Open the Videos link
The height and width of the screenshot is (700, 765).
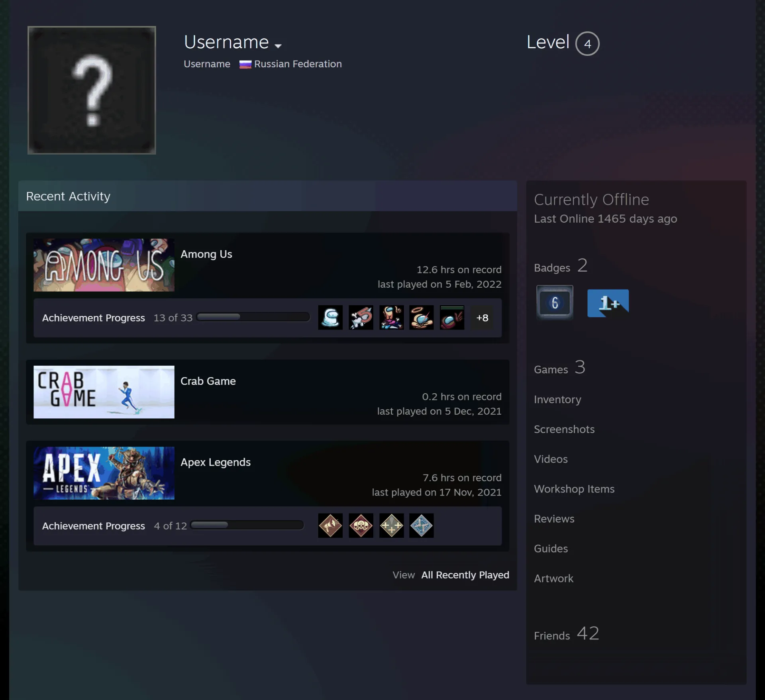(x=551, y=459)
